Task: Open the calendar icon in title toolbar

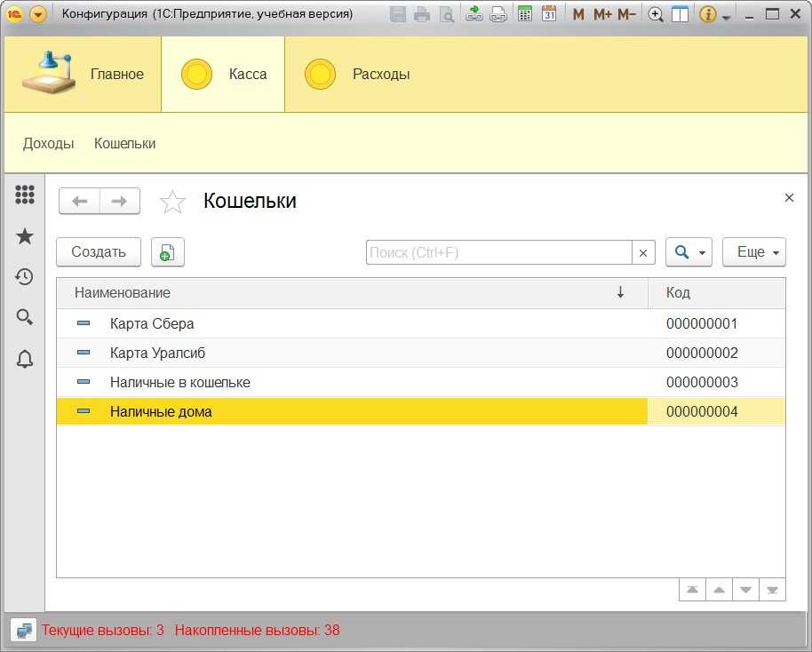Action: [549, 14]
